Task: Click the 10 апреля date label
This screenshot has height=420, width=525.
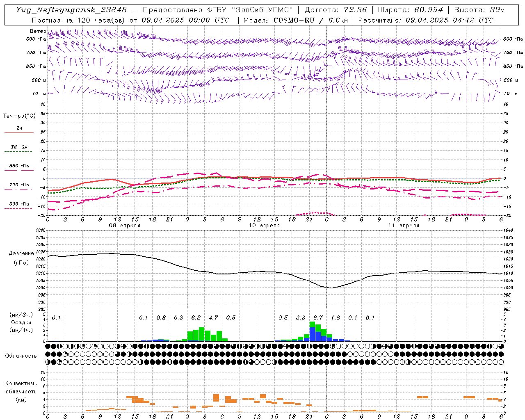Action: click(264, 226)
